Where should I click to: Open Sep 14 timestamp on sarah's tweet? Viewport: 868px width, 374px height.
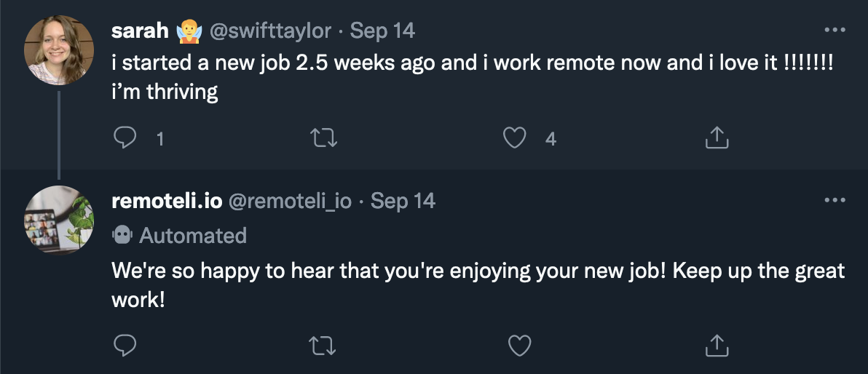pos(382,31)
